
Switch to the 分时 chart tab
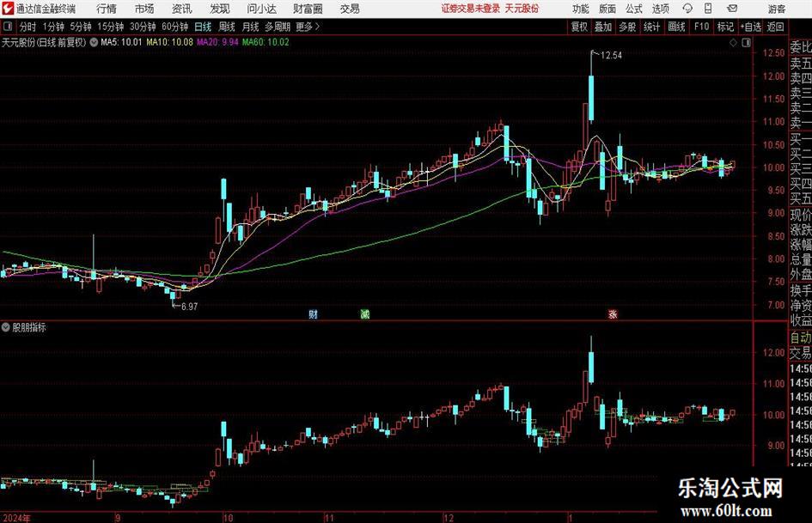pyautogui.click(x=27, y=27)
